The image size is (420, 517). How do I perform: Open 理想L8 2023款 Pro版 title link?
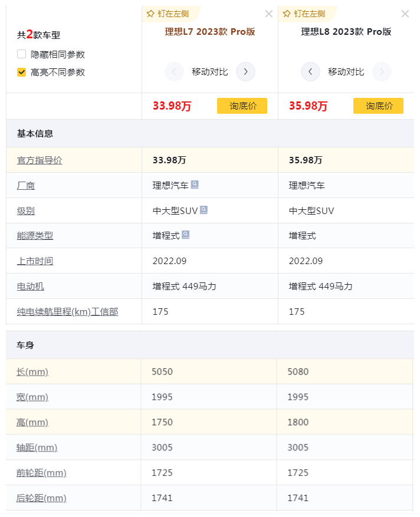pyautogui.click(x=346, y=32)
